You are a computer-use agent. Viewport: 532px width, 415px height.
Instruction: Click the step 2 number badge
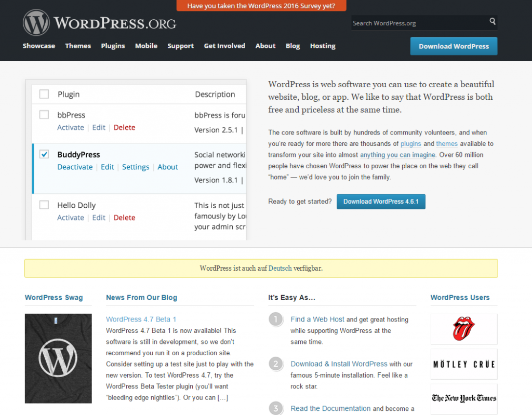275,364
